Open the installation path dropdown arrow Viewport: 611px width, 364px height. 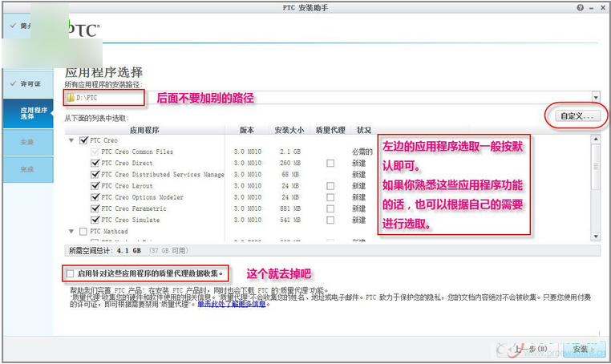[596, 98]
